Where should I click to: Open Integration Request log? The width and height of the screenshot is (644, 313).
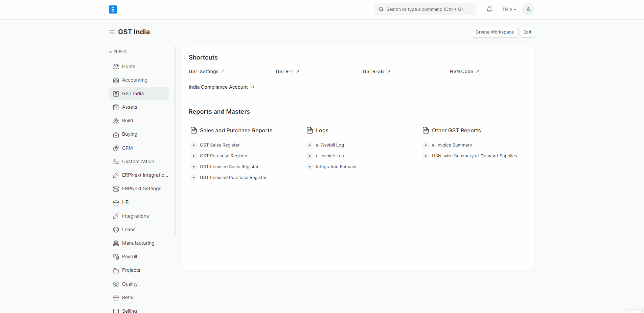point(336,166)
